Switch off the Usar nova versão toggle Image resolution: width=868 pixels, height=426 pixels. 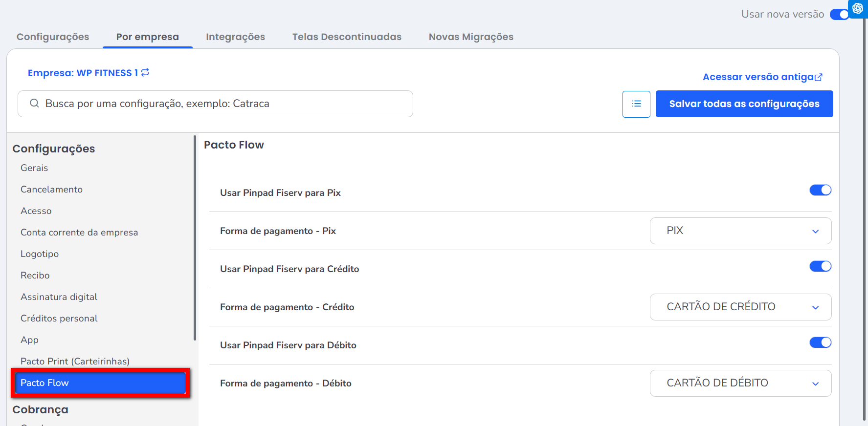coord(839,14)
